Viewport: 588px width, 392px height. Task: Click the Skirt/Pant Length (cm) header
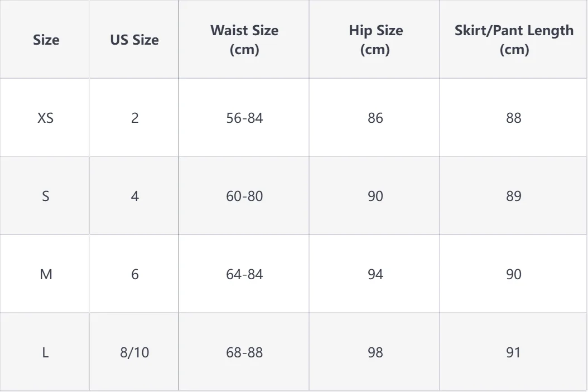514,40
